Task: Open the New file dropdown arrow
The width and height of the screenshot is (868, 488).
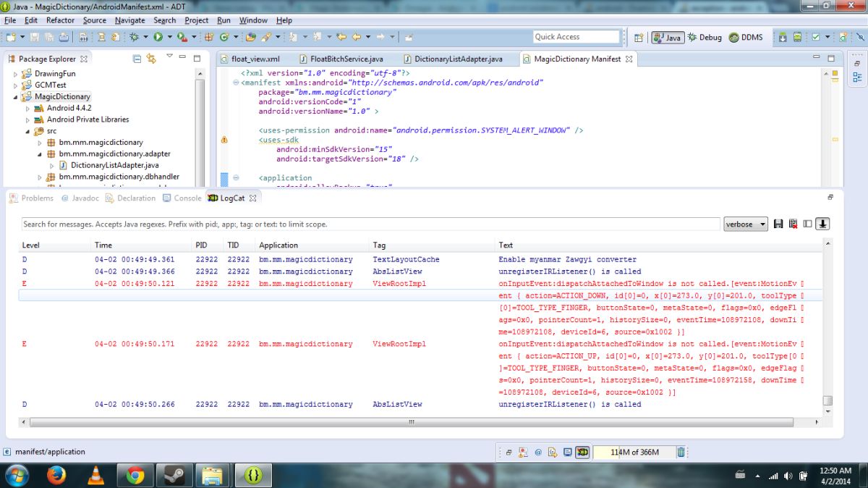Action: pyautogui.click(x=22, y=37)
